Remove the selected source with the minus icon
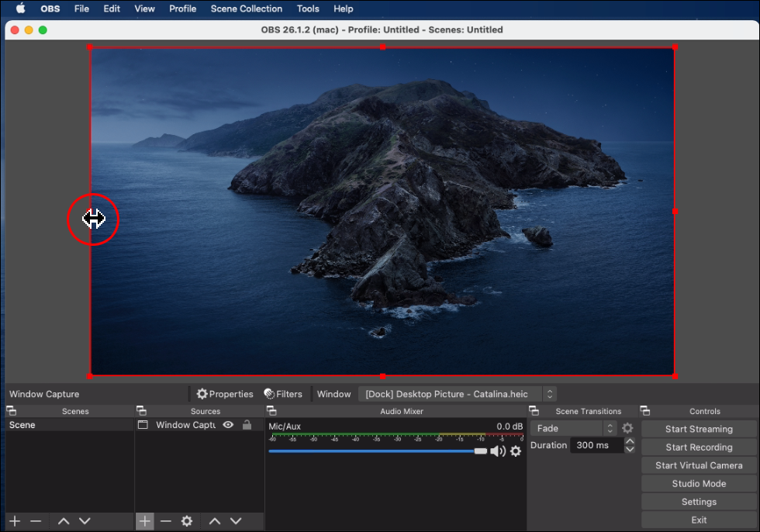Image resolution: width=760 pixels, height=532 pixels. [166, 521]
